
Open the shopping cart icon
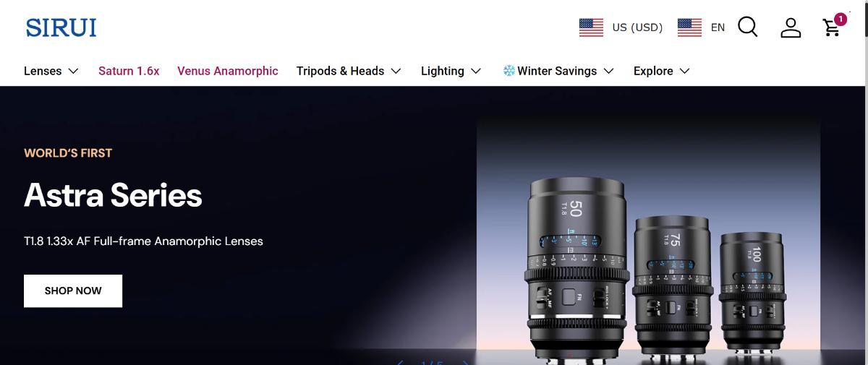pos(832,27)
